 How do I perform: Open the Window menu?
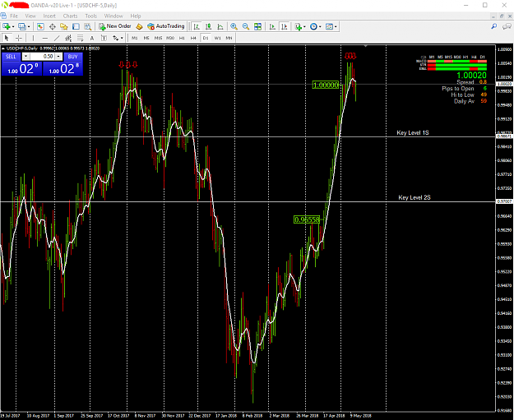coord(113,16)
